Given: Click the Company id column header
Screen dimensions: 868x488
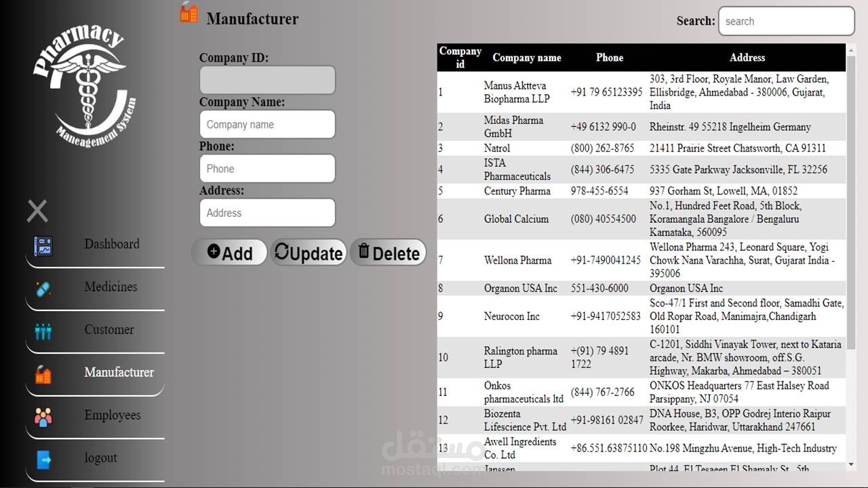Looking at the screenshot, I should tap(460, 58).
